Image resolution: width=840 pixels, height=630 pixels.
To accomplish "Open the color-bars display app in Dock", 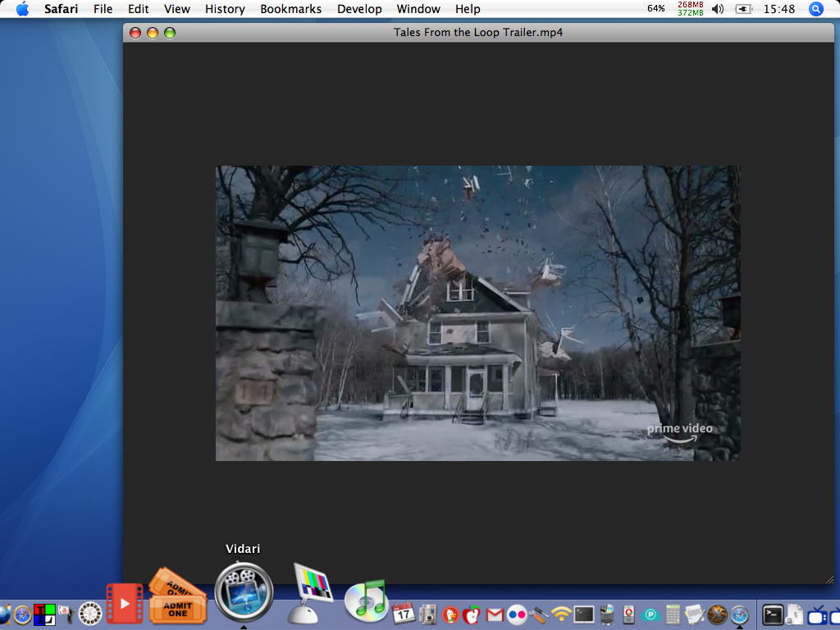I will [x=311, y=593].
